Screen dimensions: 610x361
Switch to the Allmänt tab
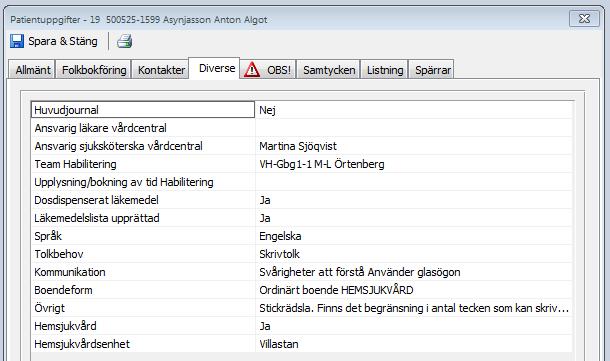(33, 70)
